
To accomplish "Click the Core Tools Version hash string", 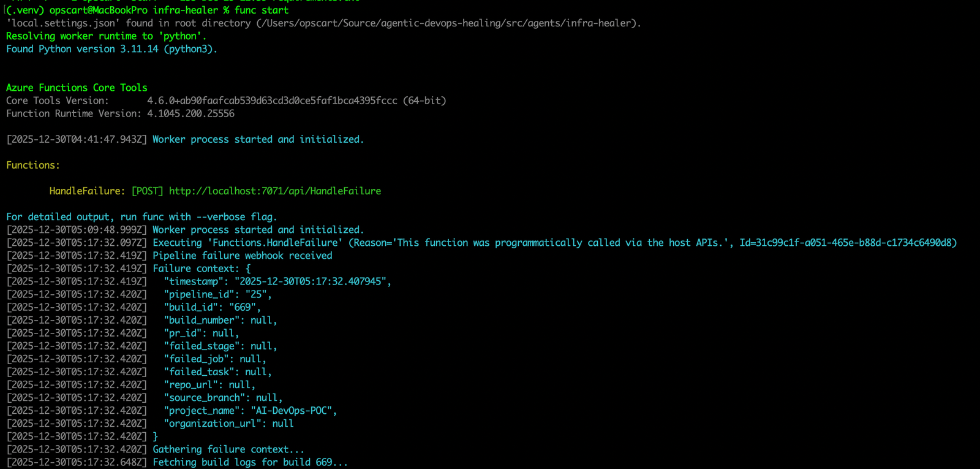I will coord(272,101).
